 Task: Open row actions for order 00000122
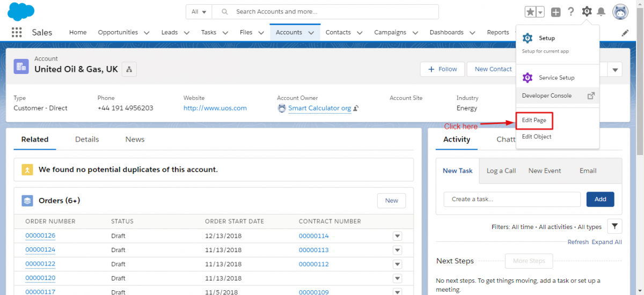click(397, 264)
